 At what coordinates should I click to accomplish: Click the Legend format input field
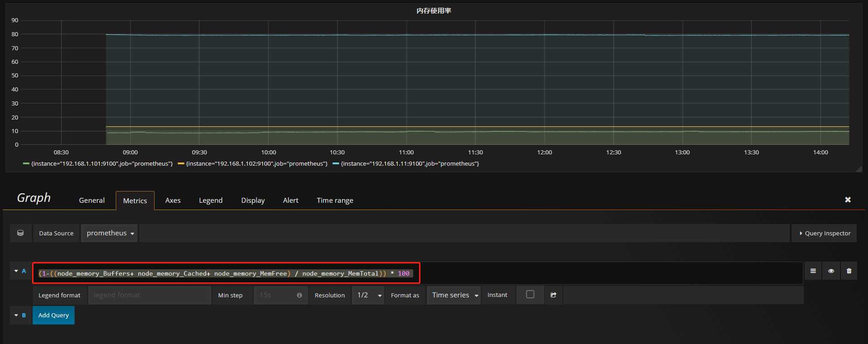click(150, 295)
